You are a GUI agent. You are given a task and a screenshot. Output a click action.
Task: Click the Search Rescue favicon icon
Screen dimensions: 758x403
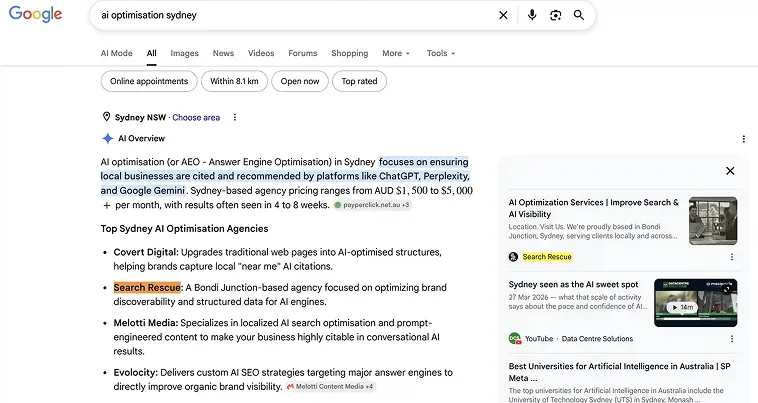tap(513, 257)
